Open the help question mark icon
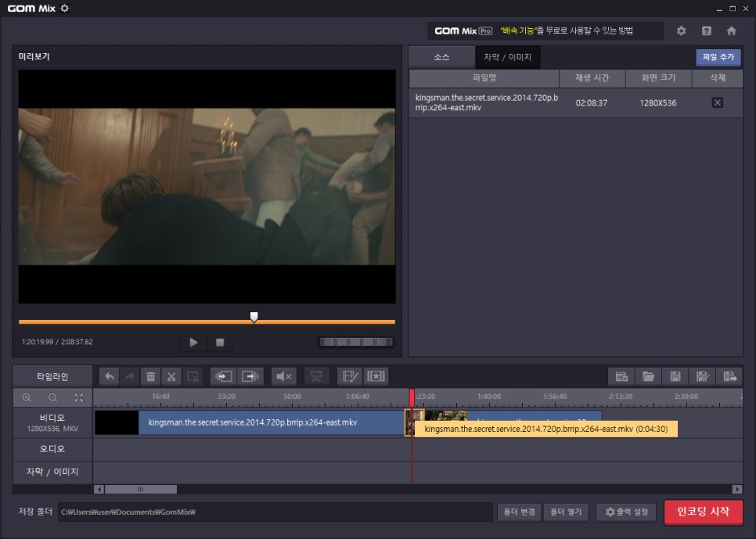 tap(707, 31)
